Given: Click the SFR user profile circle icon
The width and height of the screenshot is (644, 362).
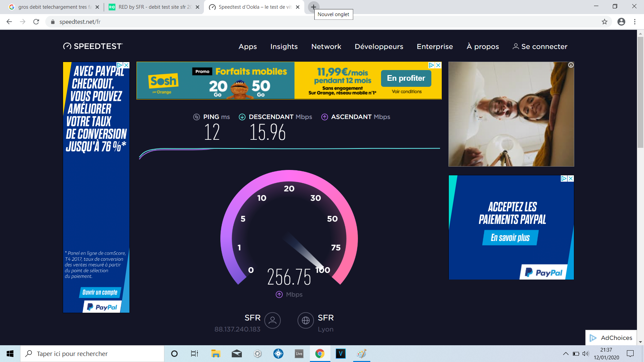Looking at the screenshot, I should click(x=272, y=320).
